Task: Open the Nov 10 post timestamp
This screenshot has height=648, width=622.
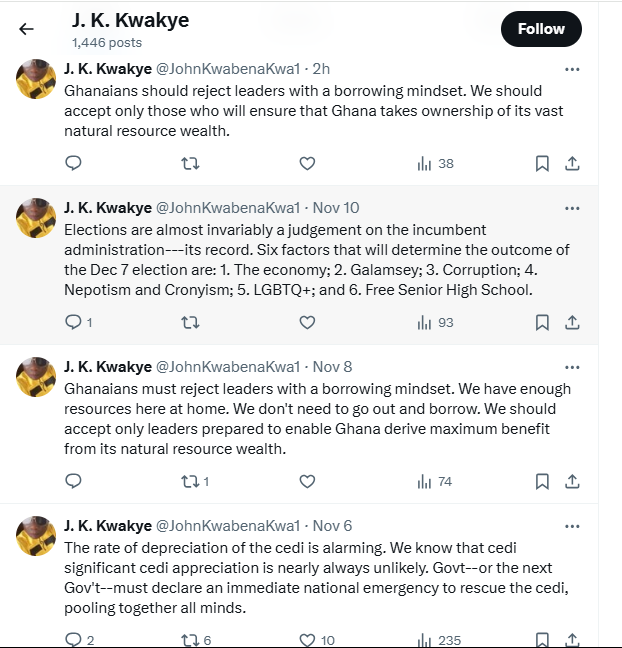Action: (x=336, y=207)
